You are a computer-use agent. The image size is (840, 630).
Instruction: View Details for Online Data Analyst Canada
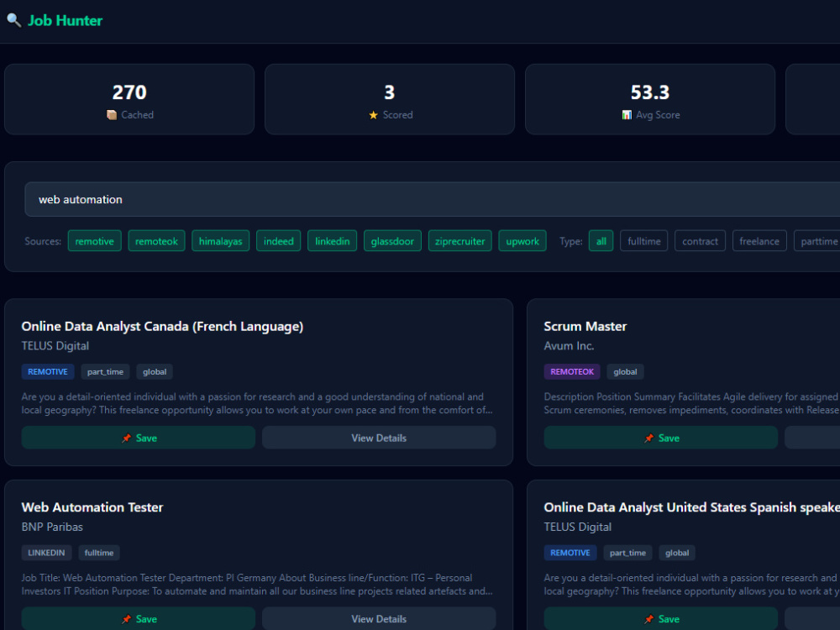click(x=379, y=438)
